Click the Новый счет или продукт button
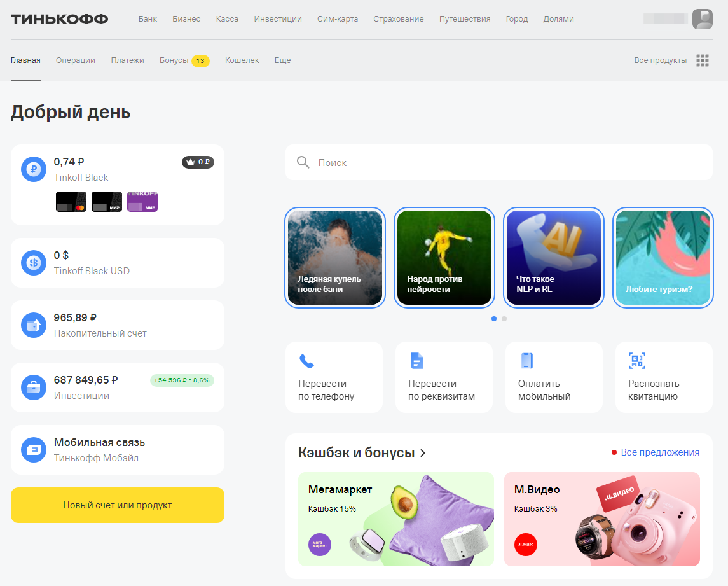The height and width of the screenshot is (586, 728). point(118,505)
